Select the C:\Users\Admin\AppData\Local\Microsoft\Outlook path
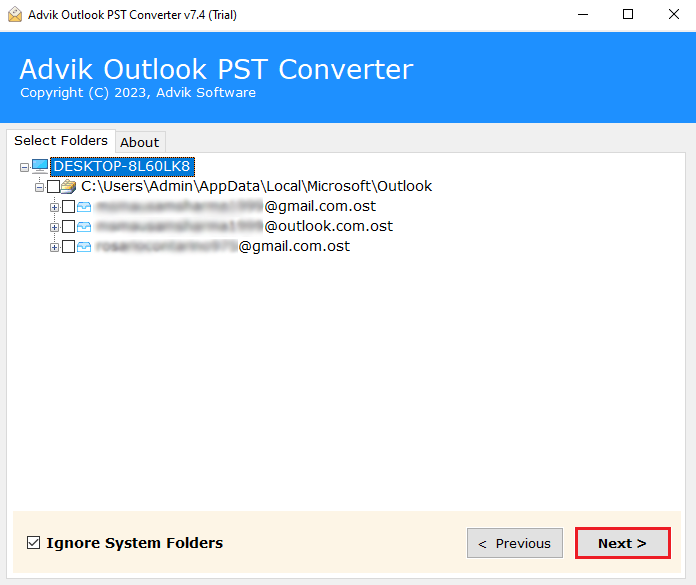The width and height of the screenshot is (696, 585). (x=256, y=186)
